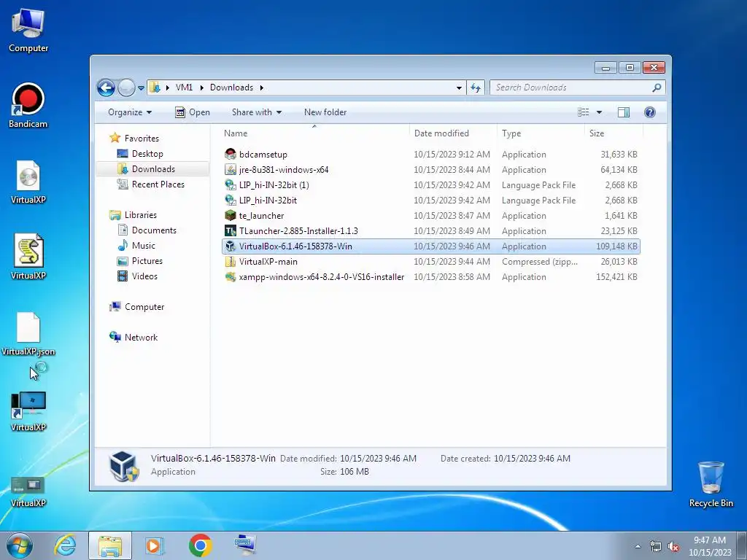This screenshot has width=747, height=560.
Task: Click the change view icon
Action: pos(583,112)
